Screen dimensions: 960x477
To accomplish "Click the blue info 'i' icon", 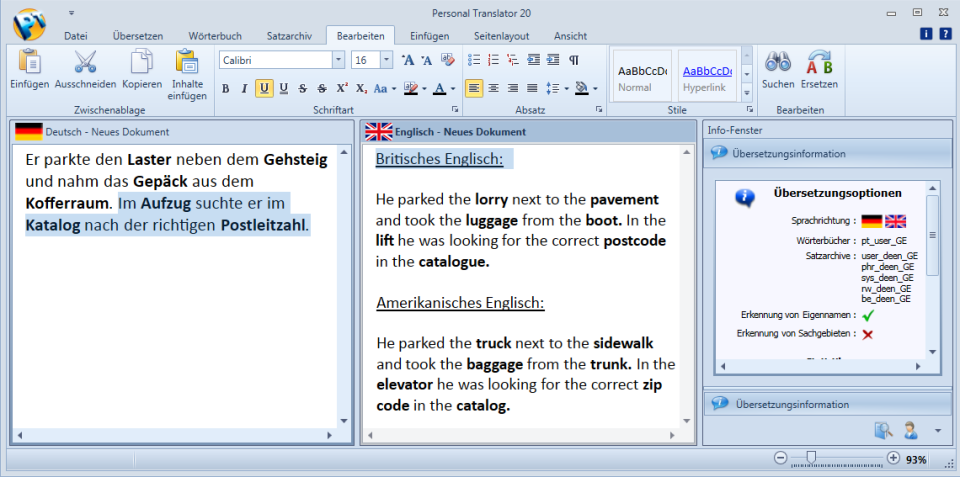I will pyautogui.click(x=927, y=34).
